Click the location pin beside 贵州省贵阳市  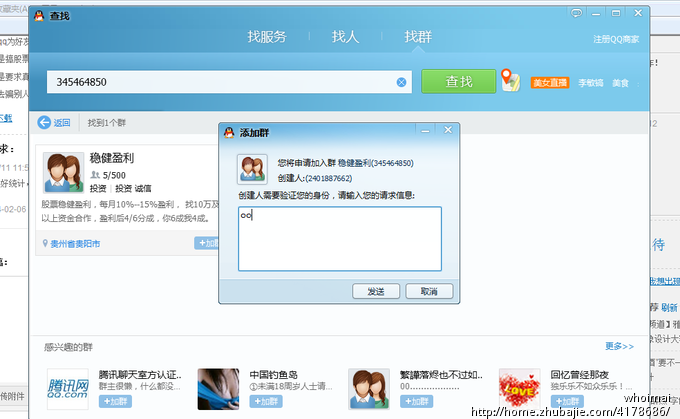[45, 243]
